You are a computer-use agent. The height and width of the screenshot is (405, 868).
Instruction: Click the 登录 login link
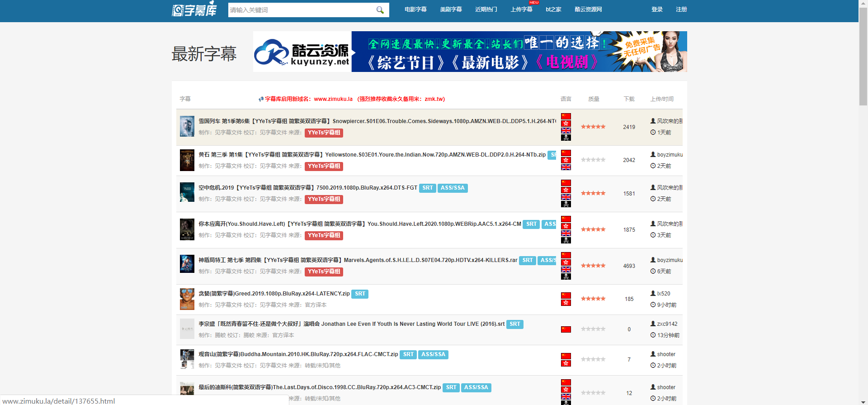point(657,10)
